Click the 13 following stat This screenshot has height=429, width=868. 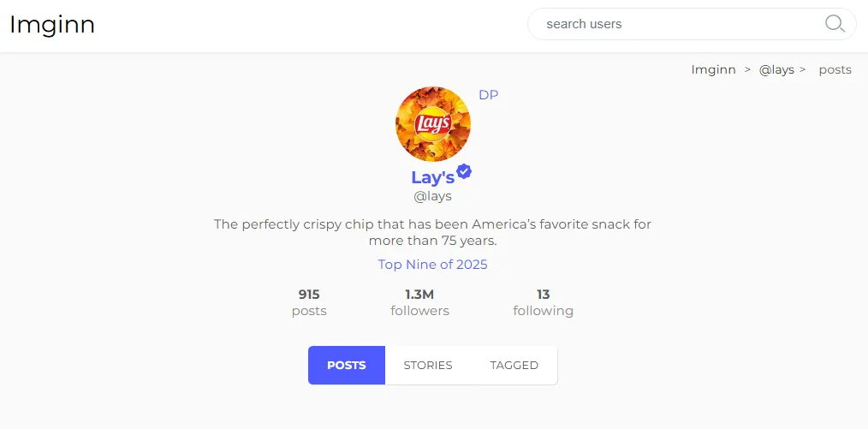543,302
